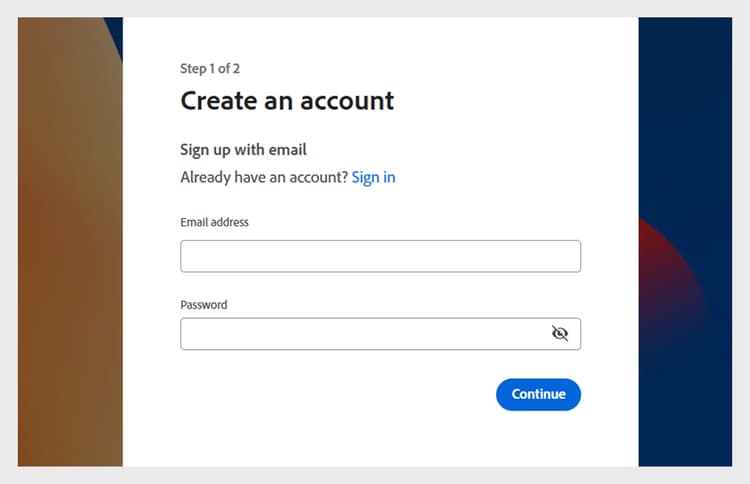Viewport: 750px width, 484px height.
Task: Focus the Email address input field
Action: click(x=380, y=256)
